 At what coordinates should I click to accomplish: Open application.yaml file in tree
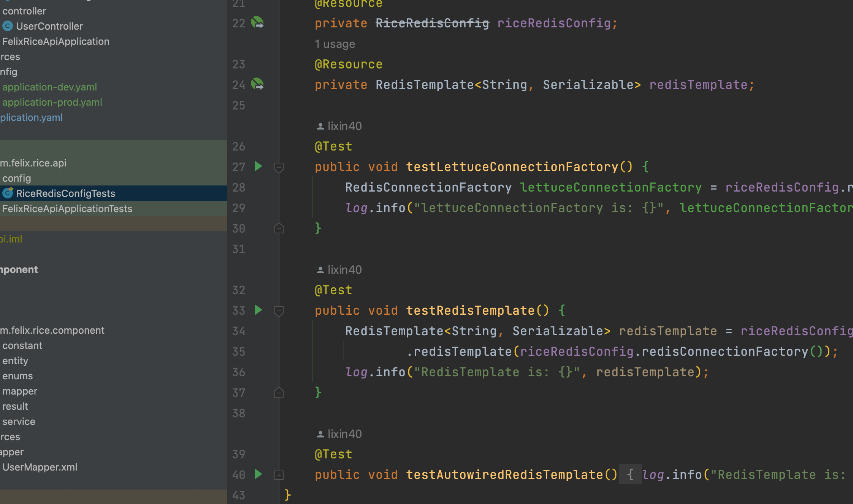click(x=31, y=117)
